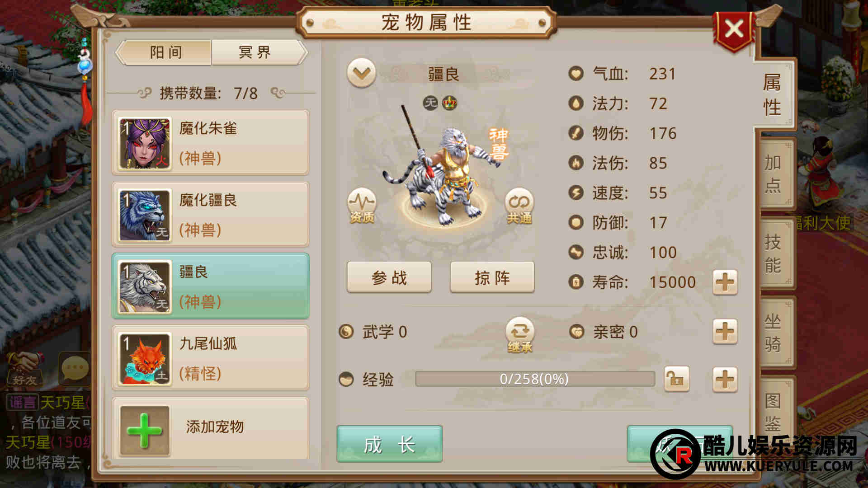Select 九尾仙狐 in the pet list
This screenshot has width=868, height=488.
click(211, 358)
